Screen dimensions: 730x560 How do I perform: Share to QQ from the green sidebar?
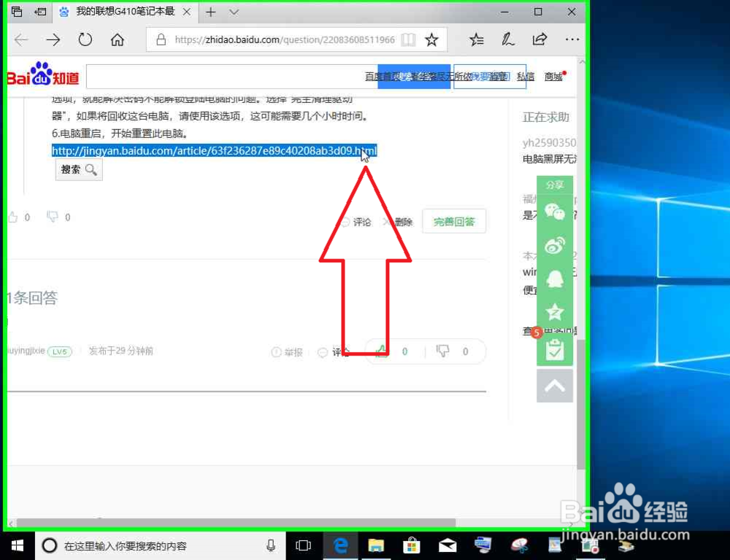[555, 280]
